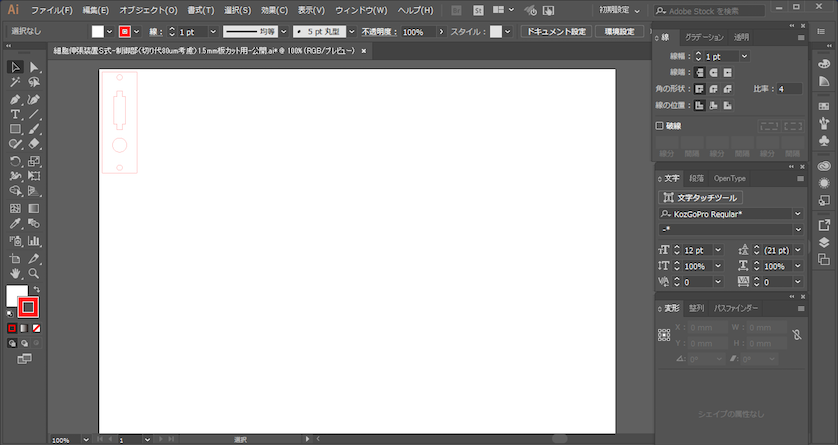Screen dimensions: 838x445
Task: Select the Pen tool
Action: [x=15, y=99]
